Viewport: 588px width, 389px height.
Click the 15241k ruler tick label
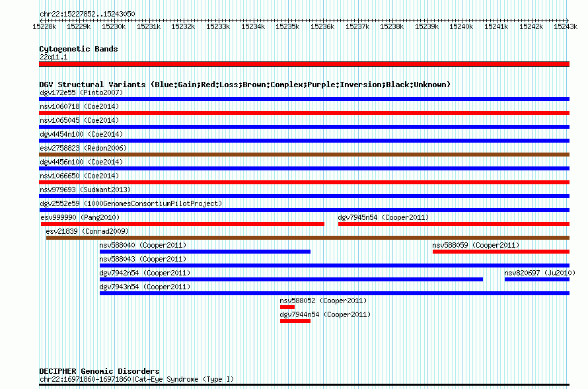point(496,27)
